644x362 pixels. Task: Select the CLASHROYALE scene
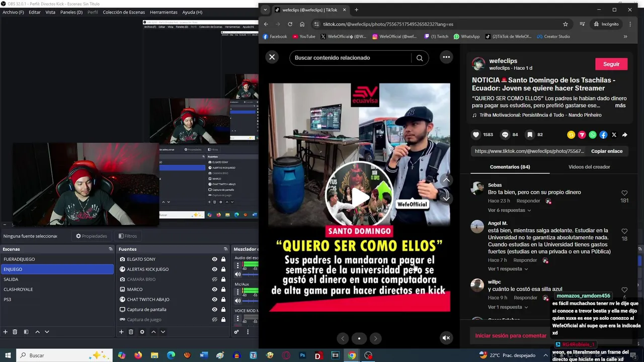[57, 290]
